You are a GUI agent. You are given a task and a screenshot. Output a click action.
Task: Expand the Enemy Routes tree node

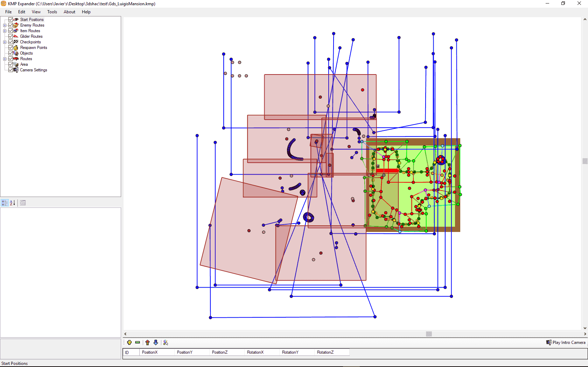coord(5,25)
